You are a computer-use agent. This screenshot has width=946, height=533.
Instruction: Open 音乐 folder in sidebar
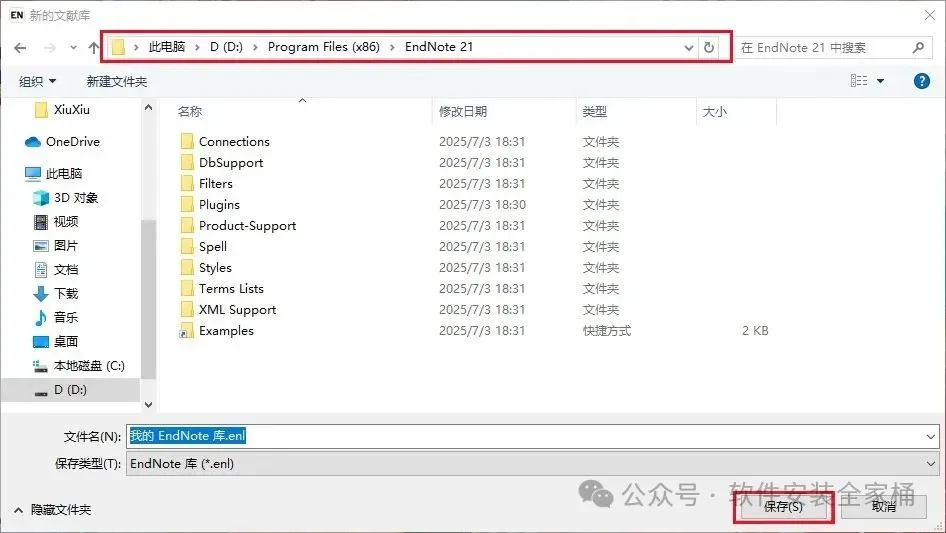[56, 317]
